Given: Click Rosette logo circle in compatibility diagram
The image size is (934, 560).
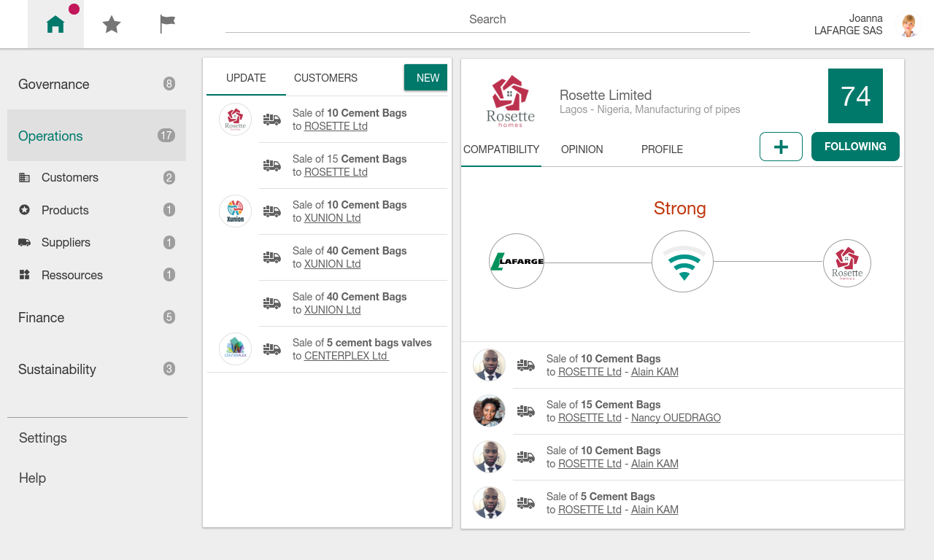Looking at the screenshot, I should 847,263.
